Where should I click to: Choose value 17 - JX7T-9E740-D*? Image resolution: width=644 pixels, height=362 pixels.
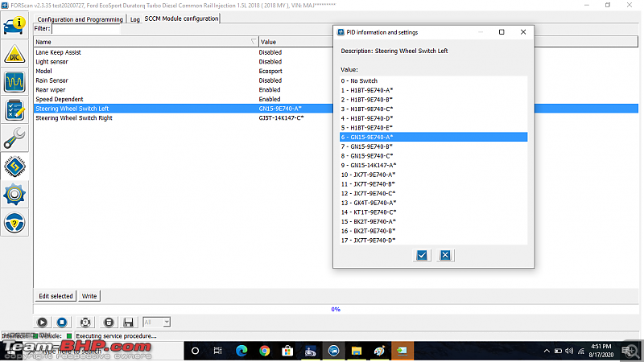pyautogui.click(x=433, y=241)
